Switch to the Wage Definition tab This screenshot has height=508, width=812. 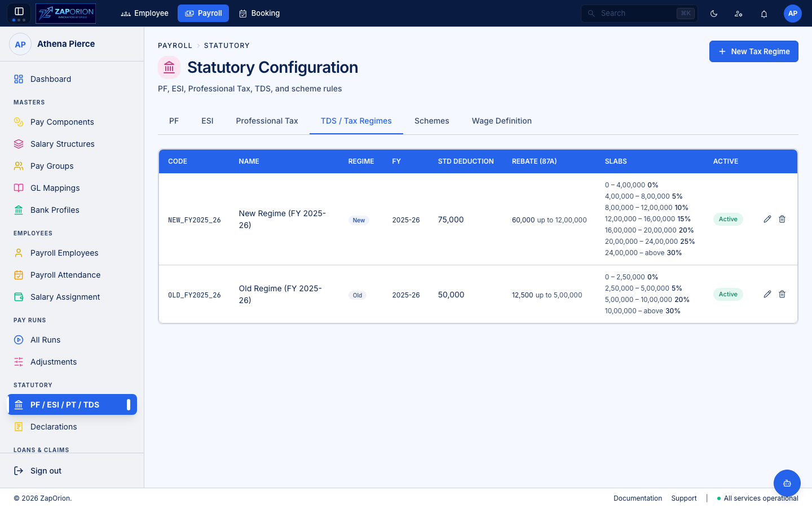(x=502, y=121)
